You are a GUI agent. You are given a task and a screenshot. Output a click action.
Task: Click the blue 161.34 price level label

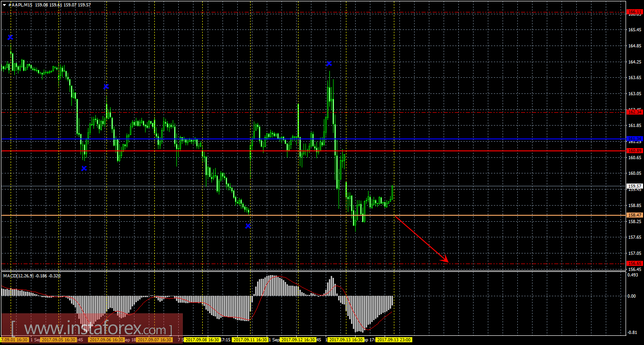(x=635, y=138)
